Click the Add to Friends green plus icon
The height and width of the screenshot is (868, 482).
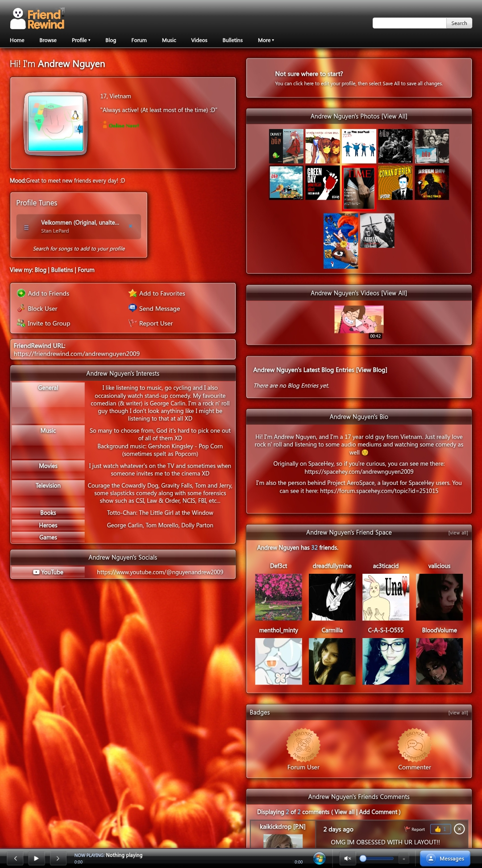21,293
